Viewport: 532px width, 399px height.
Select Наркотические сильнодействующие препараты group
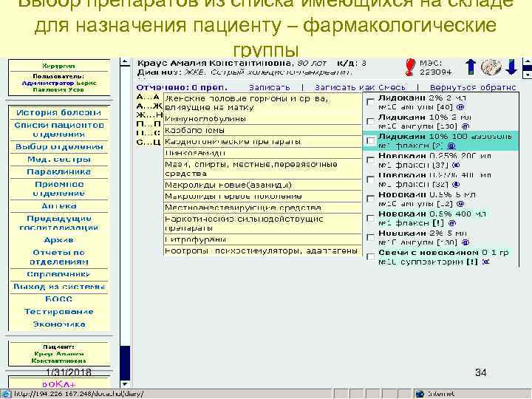[262, 224]
